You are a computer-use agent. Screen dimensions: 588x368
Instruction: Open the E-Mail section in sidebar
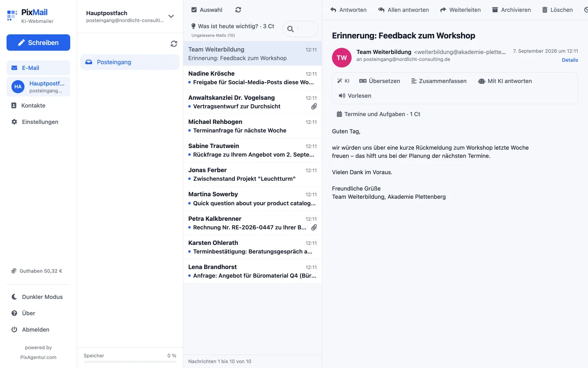click(38, 68)
